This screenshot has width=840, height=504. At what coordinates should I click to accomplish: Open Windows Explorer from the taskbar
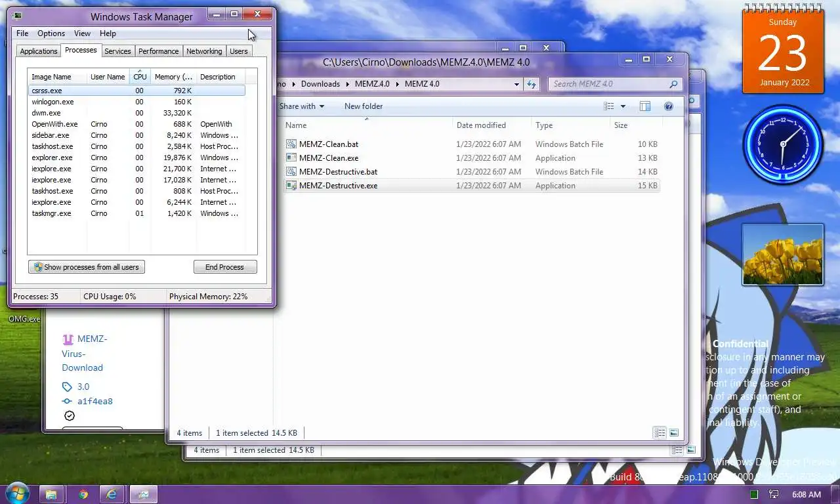[x=51, y=494]
